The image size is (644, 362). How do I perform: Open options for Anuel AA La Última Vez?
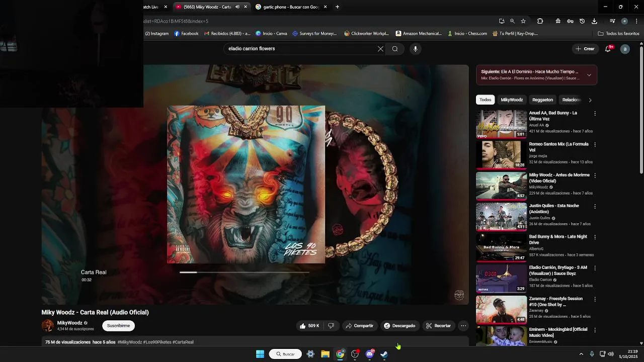tap(595, 114)
